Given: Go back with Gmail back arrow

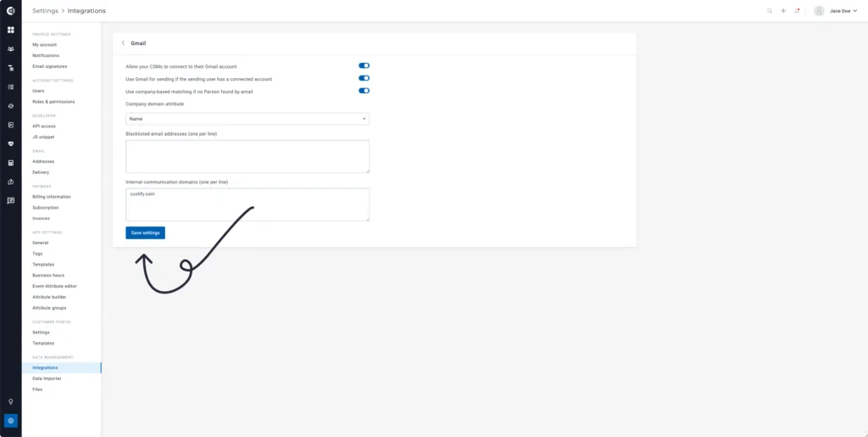Looking at the screenshot, I should pyautogui.click(x=123, y=43).
